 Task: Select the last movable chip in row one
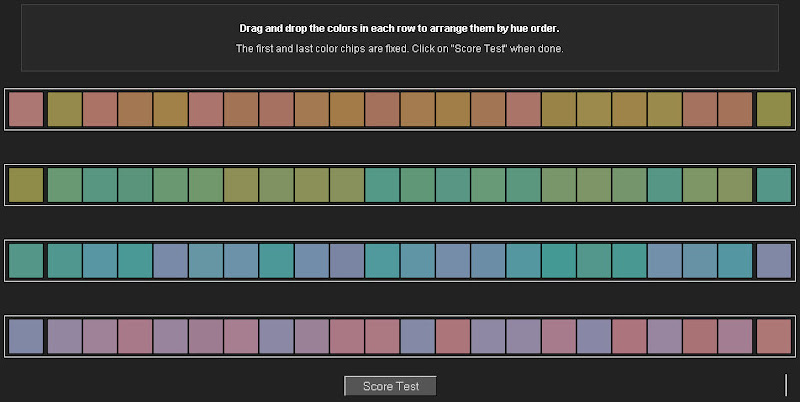click(734, 109)
